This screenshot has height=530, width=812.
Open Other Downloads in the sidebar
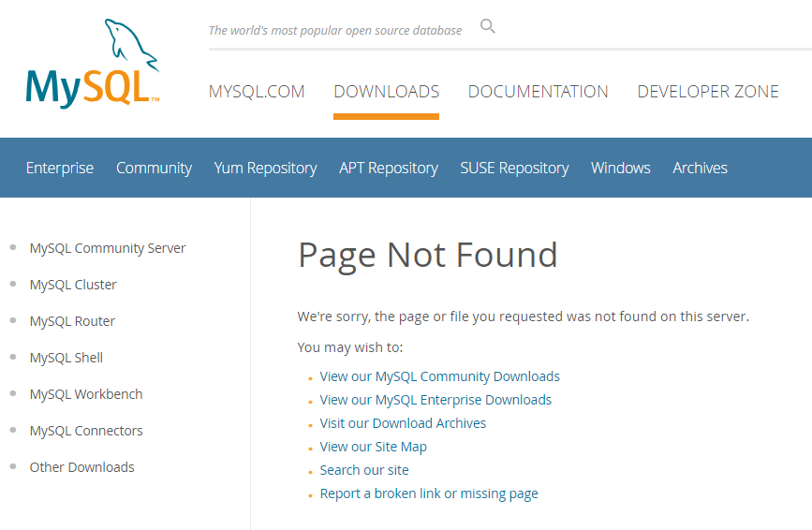tap(81, 467)
